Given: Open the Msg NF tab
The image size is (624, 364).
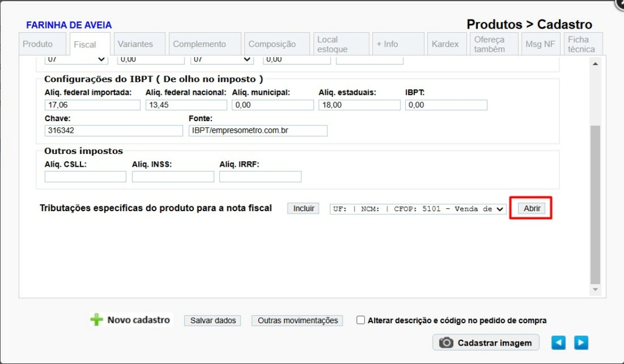Looking at the screenshot, I should point(541,44).
